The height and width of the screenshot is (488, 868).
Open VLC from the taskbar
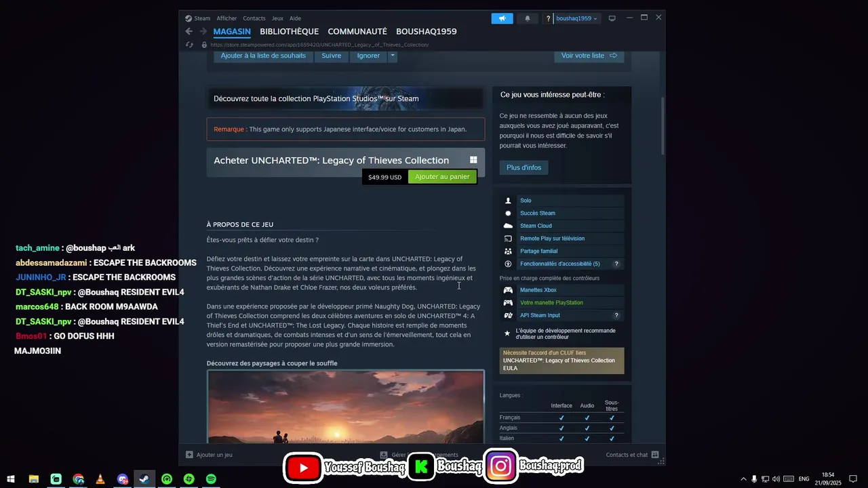(100, 479)
